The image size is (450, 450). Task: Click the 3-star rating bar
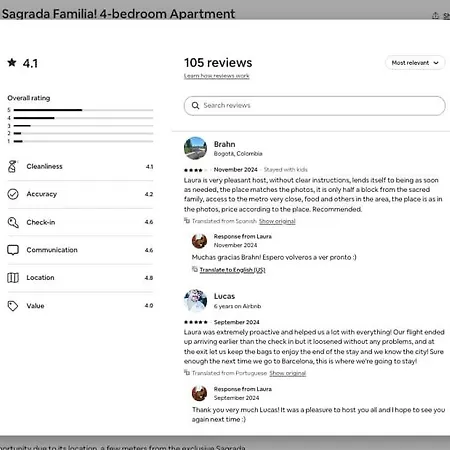coord(83,126)
